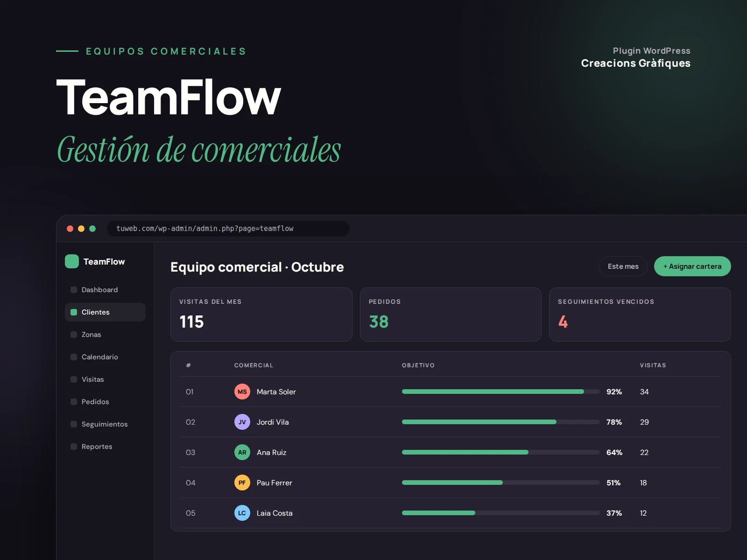Viewport: 747px width, 560px height.
Task: Click the + Asignar cartera button
Action: 692,266
